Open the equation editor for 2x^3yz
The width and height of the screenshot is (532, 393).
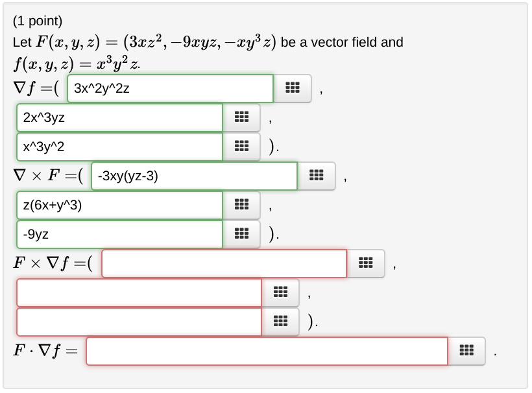[x=241, y=117]
